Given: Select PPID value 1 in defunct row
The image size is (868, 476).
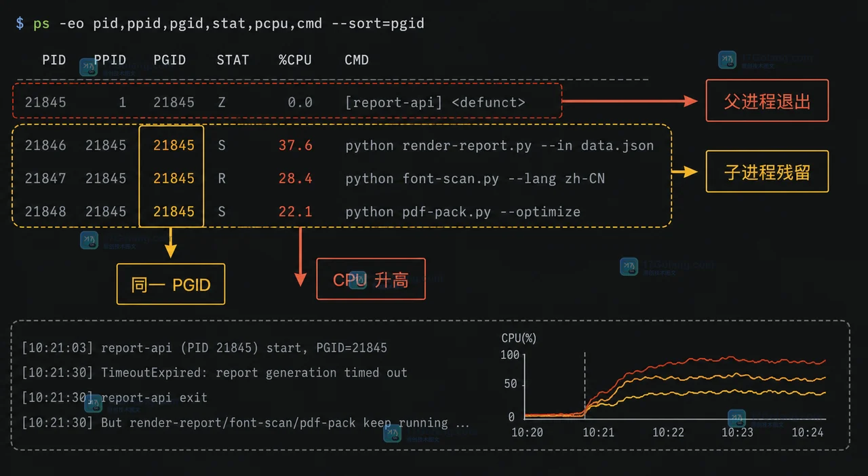Looking at the screenshot, I should (122, 102).
